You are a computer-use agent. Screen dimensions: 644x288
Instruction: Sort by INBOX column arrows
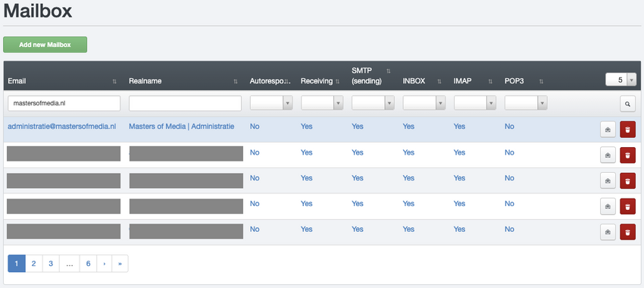coord(439,81)
